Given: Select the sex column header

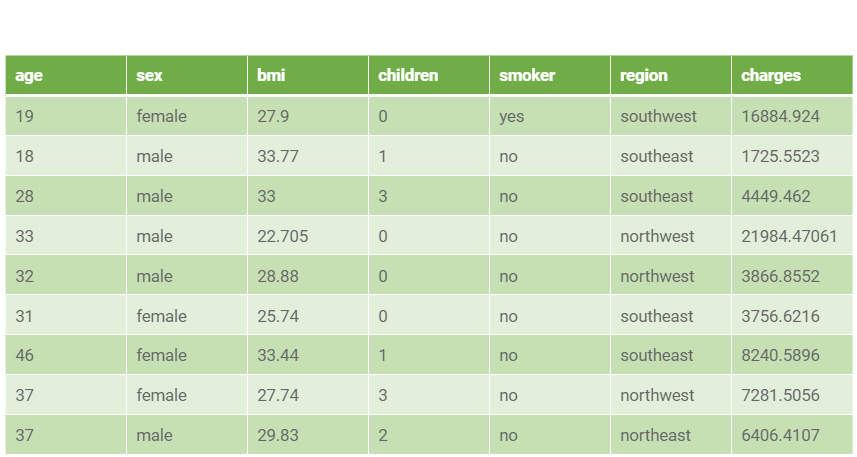Looking at the screenshot, I should click(187, 75).
